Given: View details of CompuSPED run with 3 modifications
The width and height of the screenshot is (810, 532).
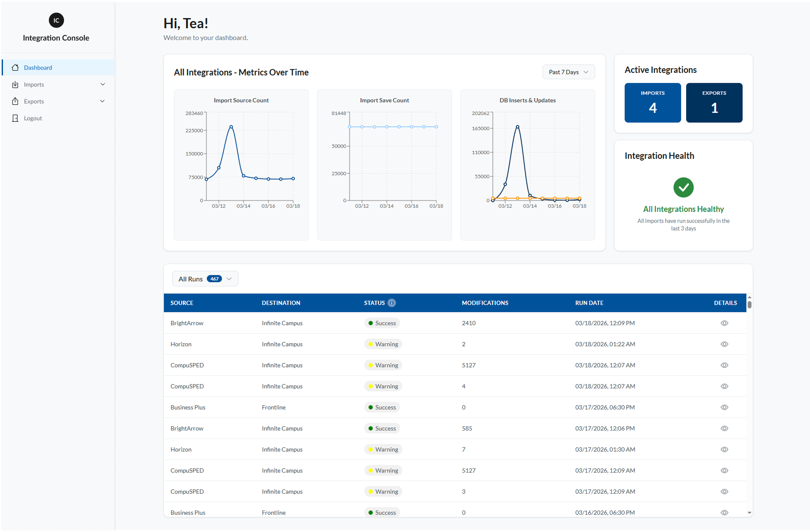Looking at the screenshot, I should pyautogui.click(x=724, y=492).
